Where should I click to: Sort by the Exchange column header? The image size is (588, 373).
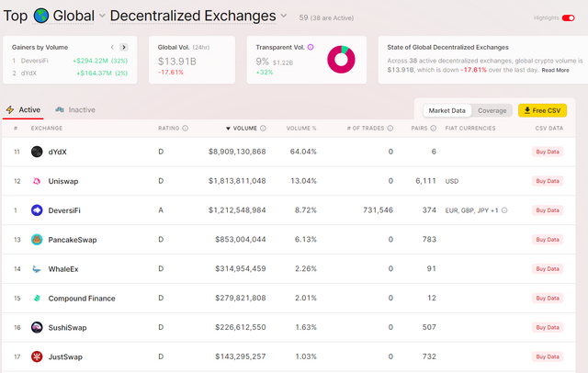[x=47, y=129]
